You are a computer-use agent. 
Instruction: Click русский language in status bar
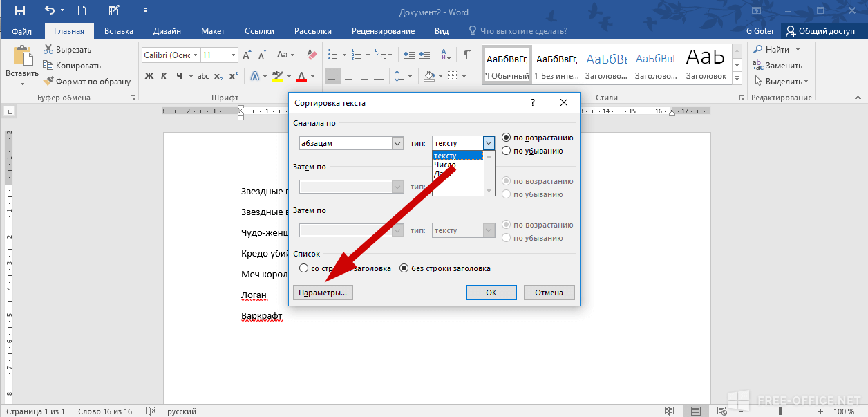coord(182,411)
